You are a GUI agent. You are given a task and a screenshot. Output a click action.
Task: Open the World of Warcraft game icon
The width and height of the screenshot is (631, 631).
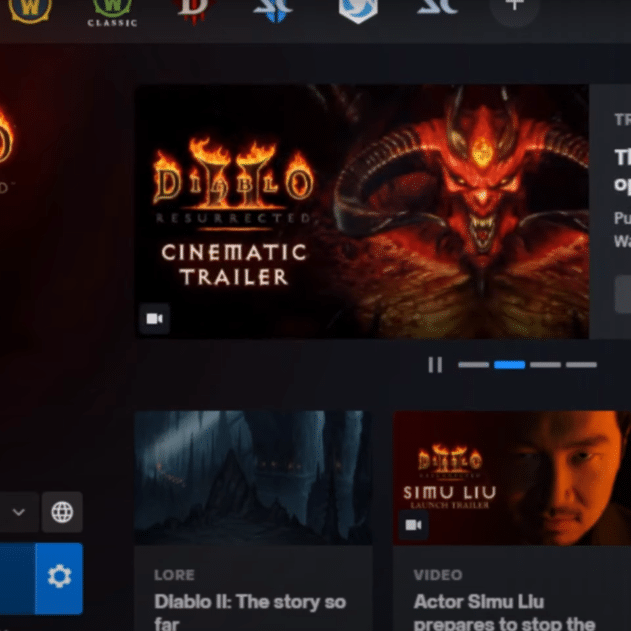pos(30,9)
